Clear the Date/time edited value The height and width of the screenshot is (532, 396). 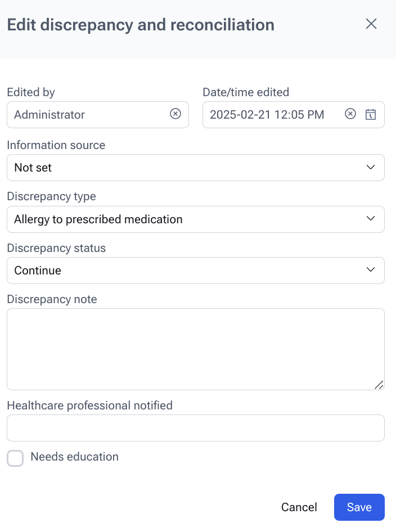click(x=350, y=114)
